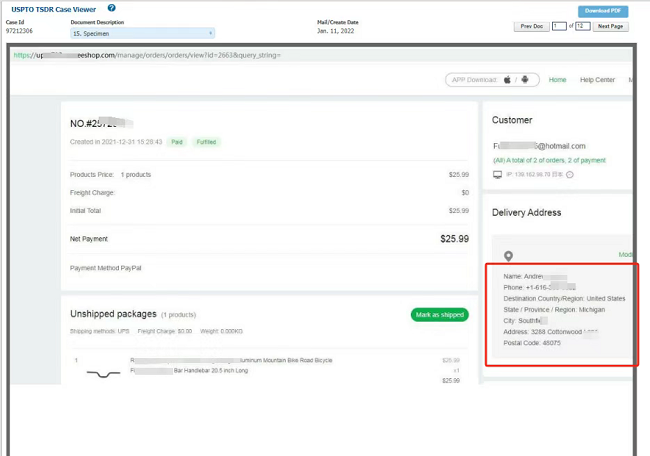Click the customer's total orders link

(x=549, y=160)
